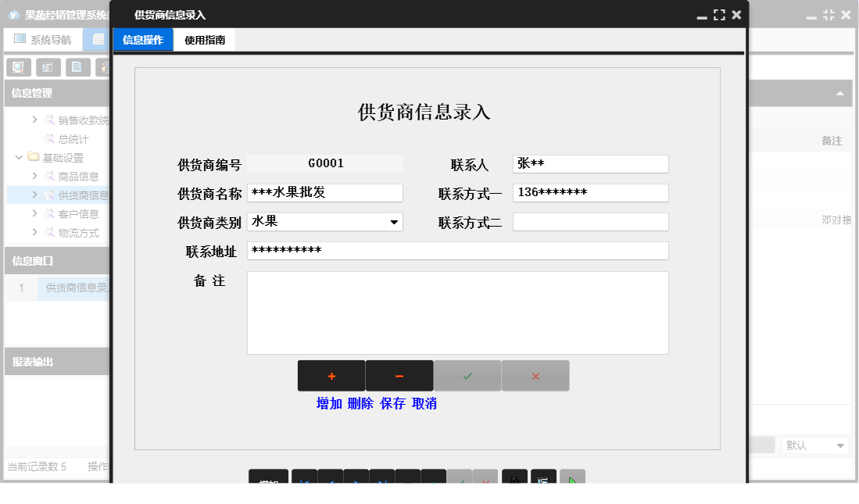Screen dimensions: 859x504
Task: Click the green checkmark confirm icon
Action: pyautogui.click(x=467, y=375)
